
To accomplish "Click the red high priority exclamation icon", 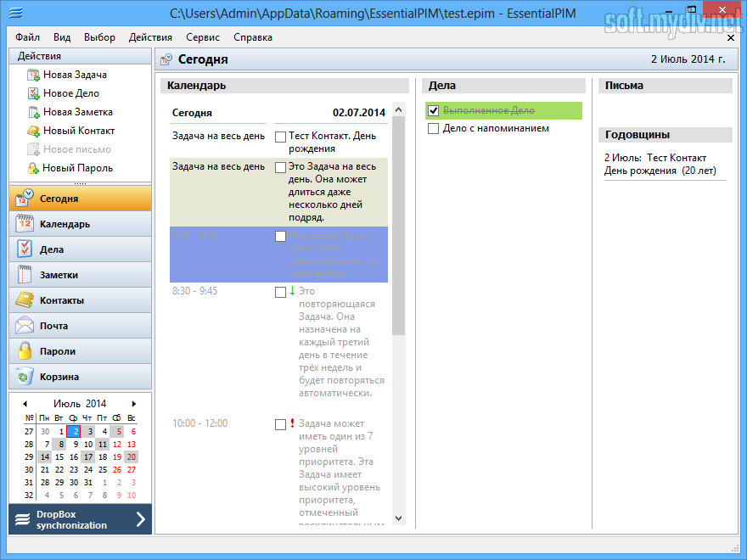I will tap(293, 423).
